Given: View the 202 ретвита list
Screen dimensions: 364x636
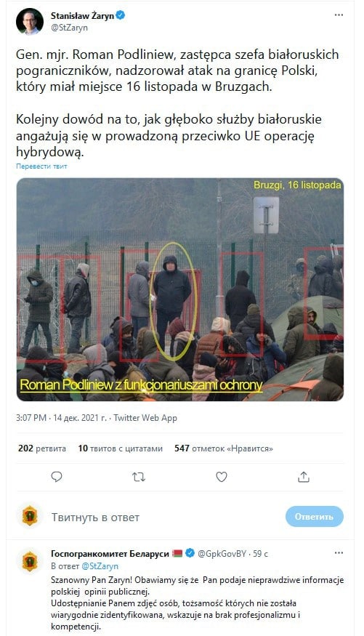Looking at the screenshot, I should [x=42, y=448].
